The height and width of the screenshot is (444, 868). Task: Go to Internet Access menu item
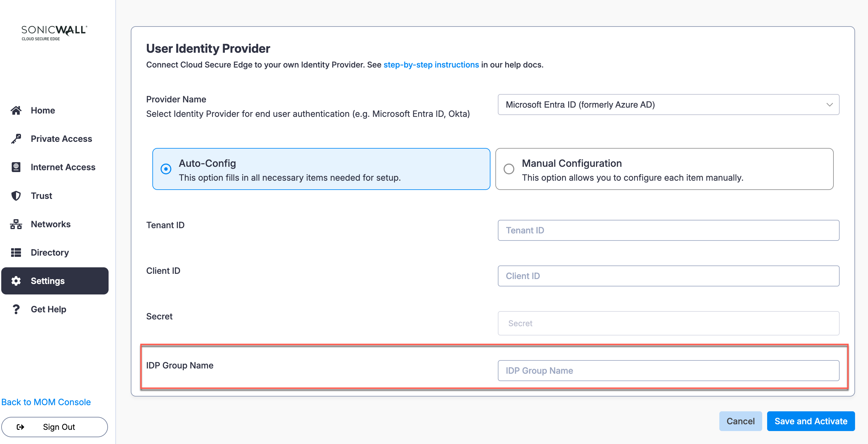[x=63, y=167]
